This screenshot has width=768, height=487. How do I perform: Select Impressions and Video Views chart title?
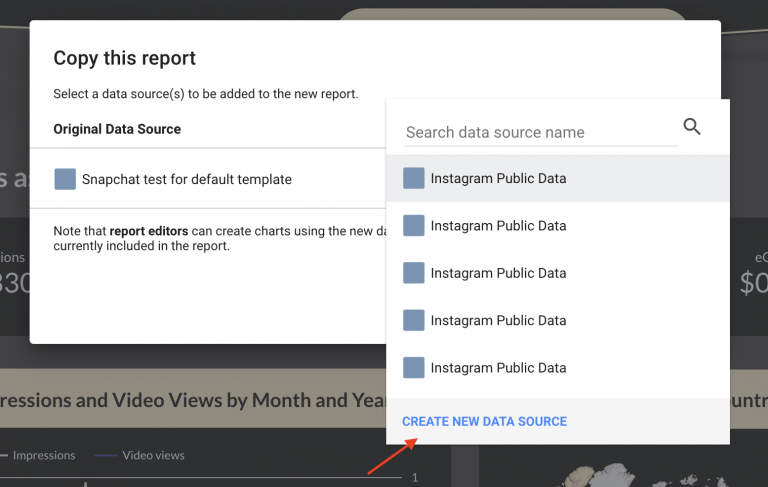pyautogui.click(x=190, y=401)
